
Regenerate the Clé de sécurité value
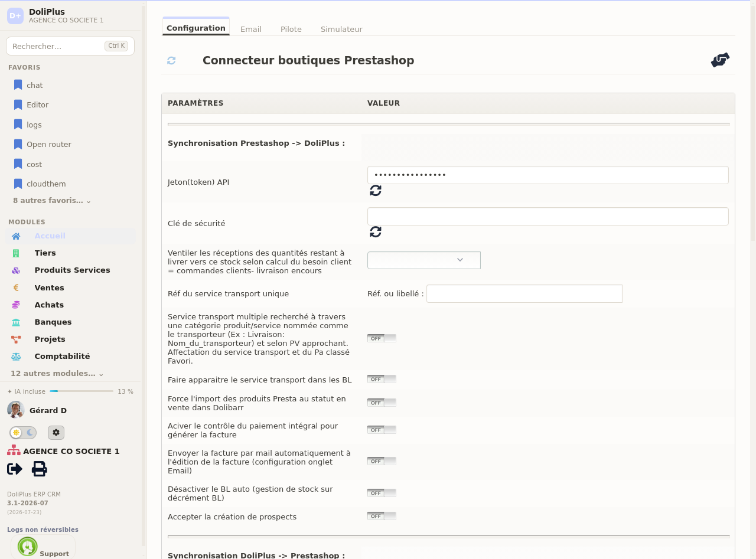pos(376,231)
